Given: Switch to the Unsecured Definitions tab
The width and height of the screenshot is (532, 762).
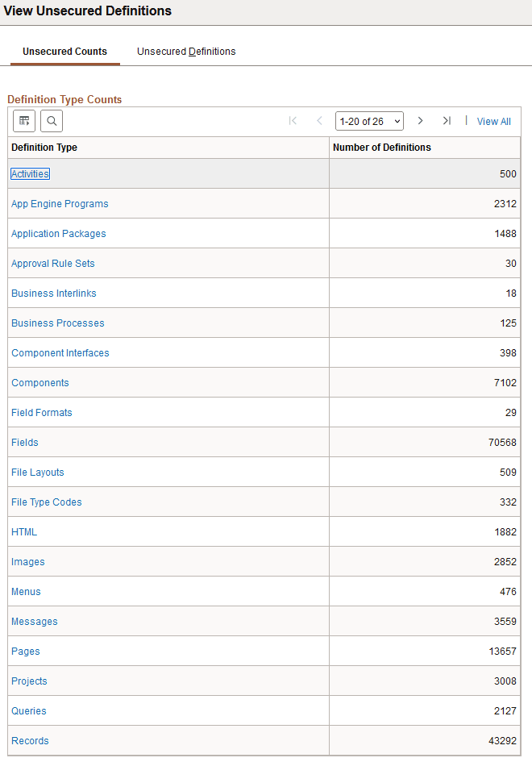Looking at the screenshot, I should click(186, 51).
